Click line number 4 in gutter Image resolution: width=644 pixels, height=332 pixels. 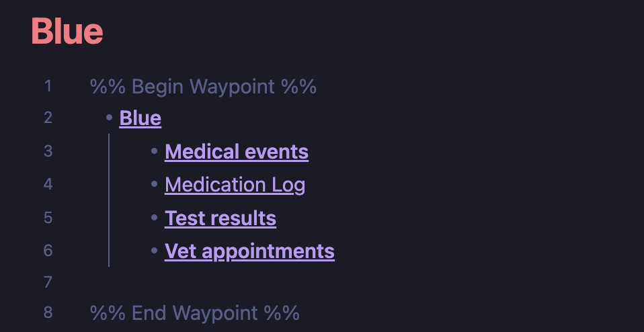point(48,184)
